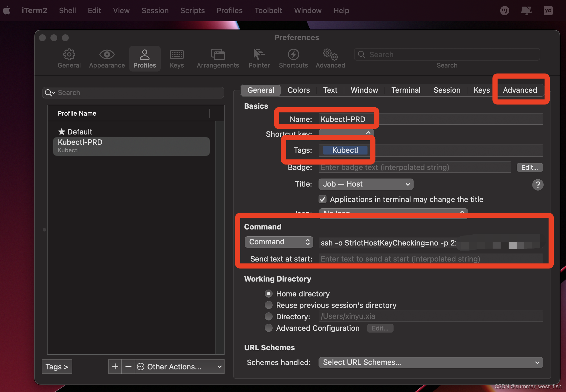Open the Scripts menu
The width and height of the screenshot is (566, 392).
click(x=192, y=10)
